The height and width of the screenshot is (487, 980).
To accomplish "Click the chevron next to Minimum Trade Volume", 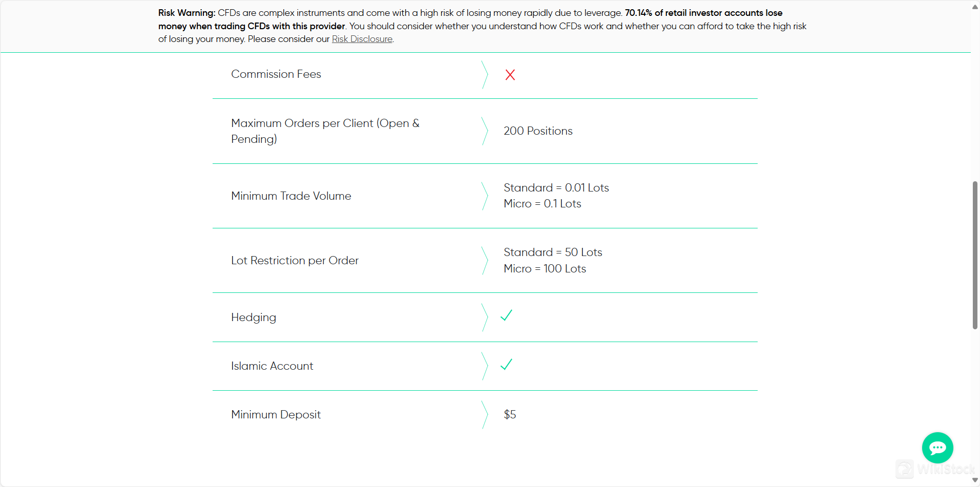I will (x=485, y=196).
